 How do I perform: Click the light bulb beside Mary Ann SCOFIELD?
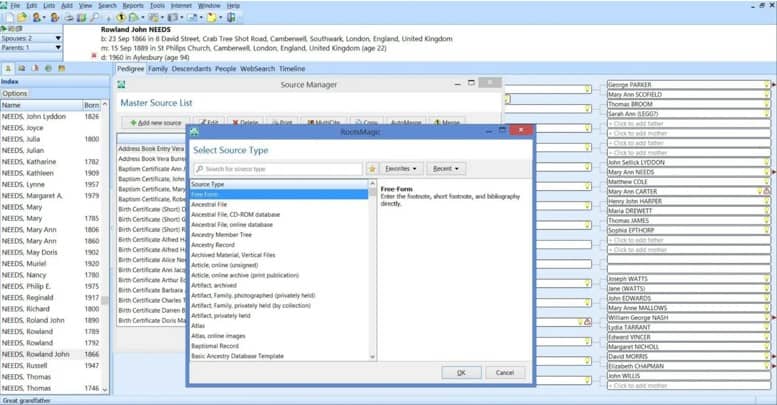(766, 94)
